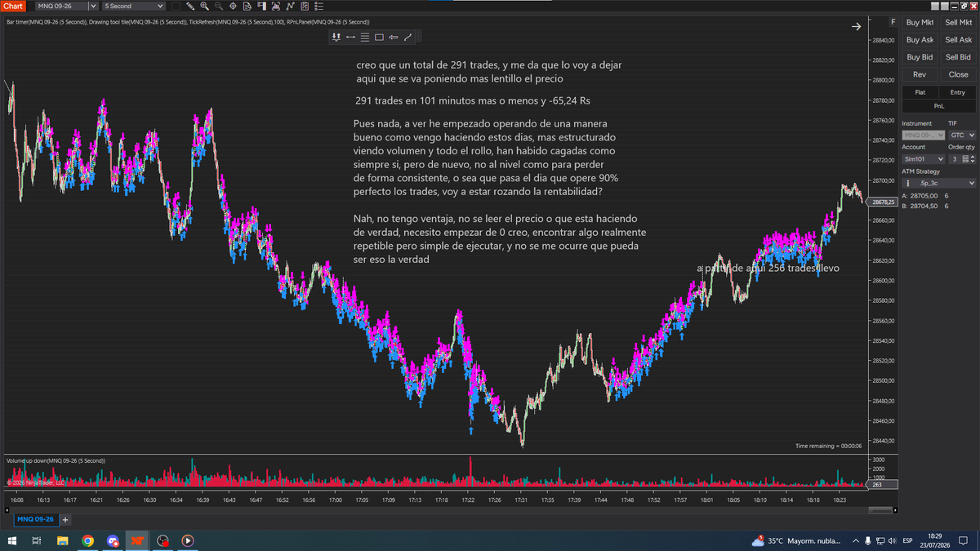The height and width of the screenshot is (551, 980).
Task: Expand the ATM Strategy .5p_3c dropdown
Action: pyautogui.click(x=939, y=184)
